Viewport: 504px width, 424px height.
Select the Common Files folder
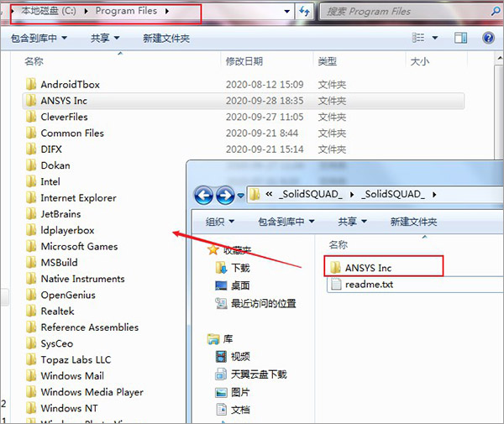(65, 133)
